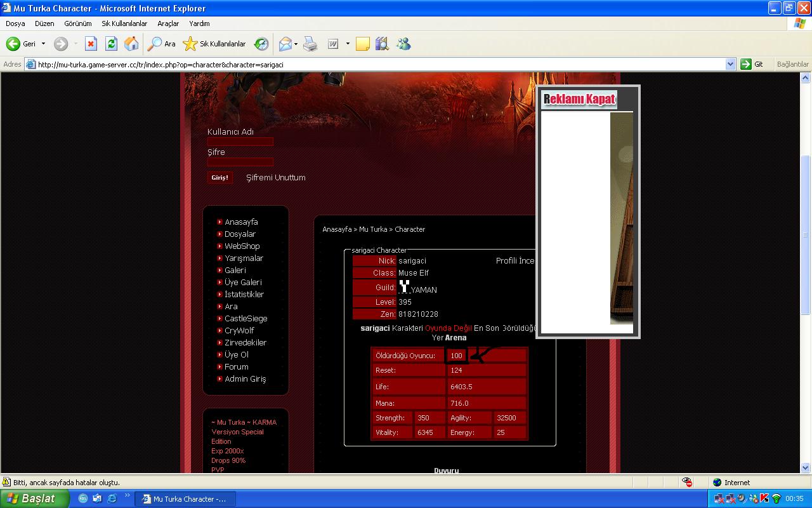
Task: Open Internet Explorer from quick launch
Action: pos(112,498)
